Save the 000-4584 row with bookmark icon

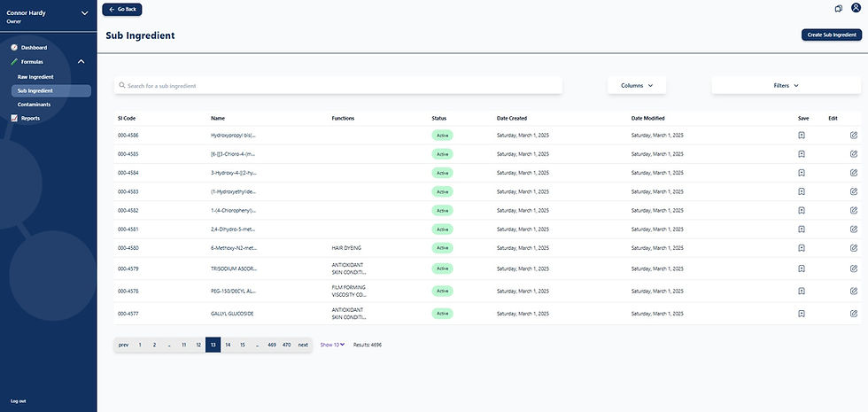(801, 173)
